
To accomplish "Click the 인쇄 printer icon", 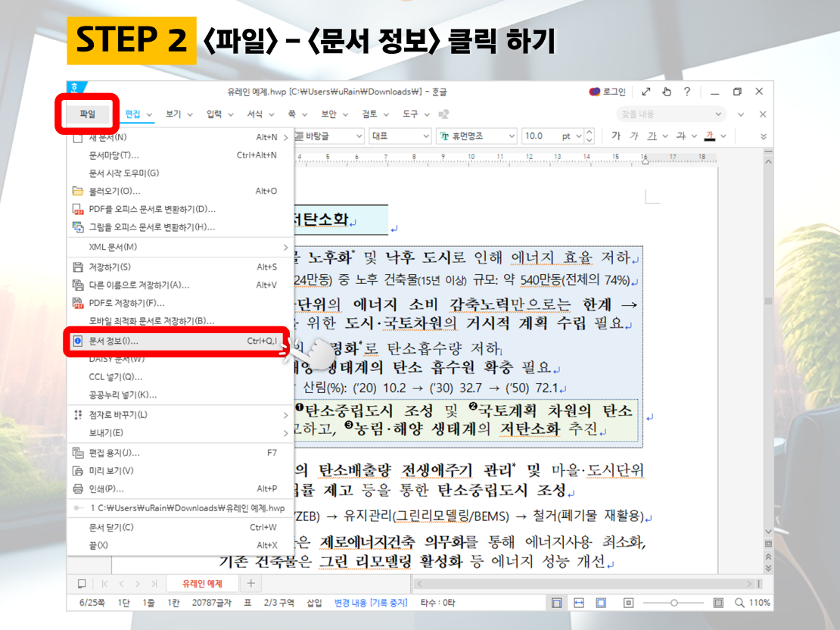I will [x=78, y=489].
